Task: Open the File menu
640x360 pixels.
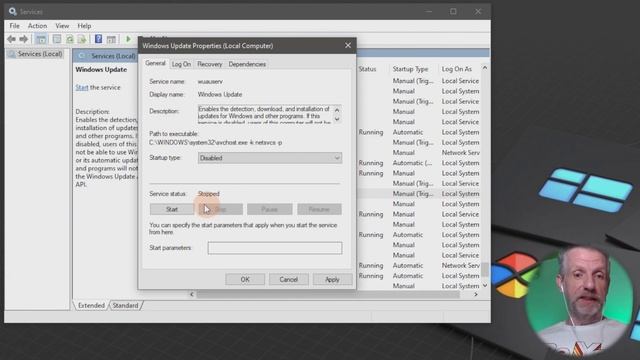Action: (14, 26)
